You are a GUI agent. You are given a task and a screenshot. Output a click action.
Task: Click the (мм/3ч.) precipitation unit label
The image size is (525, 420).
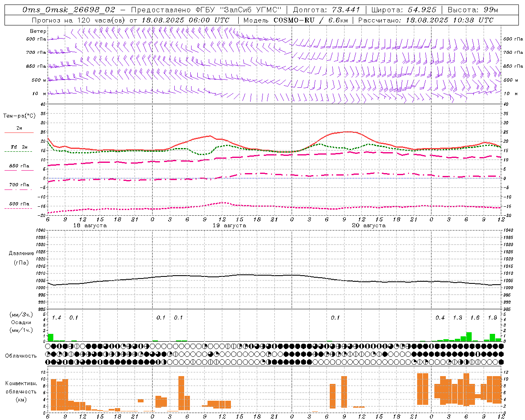coord(21,315)
